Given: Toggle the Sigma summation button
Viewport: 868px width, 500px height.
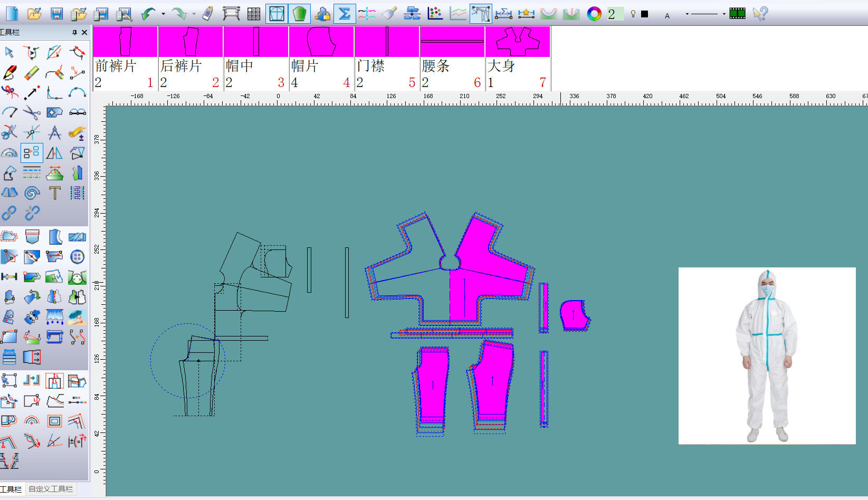Looking at the screenshot, I should tap(344, 14).
